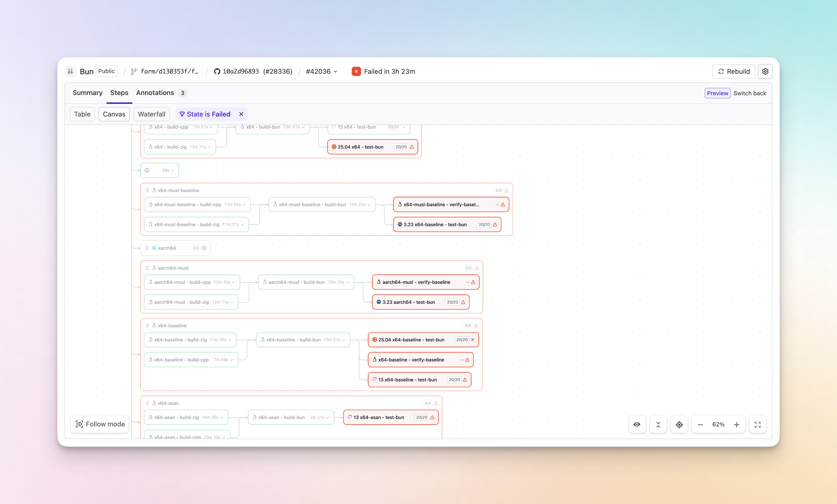Image resolution: width=837 pixels, height=504 pixels.
Task: Click the collapse-all groups icon
Action: [658, 424]
